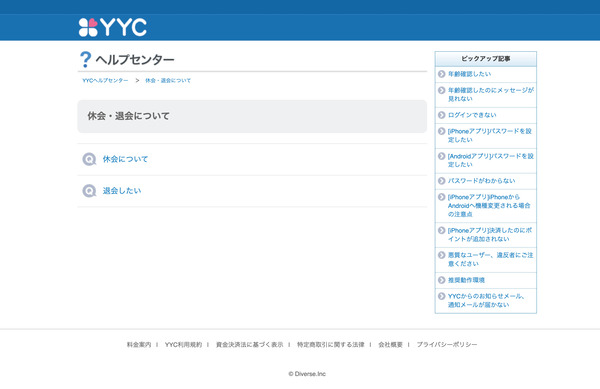The image size is (600, 389).
Task: Open pickup article 年齢確認したのにメッセージが見れない
Action: pyautogui.click(x=491, y=94)
